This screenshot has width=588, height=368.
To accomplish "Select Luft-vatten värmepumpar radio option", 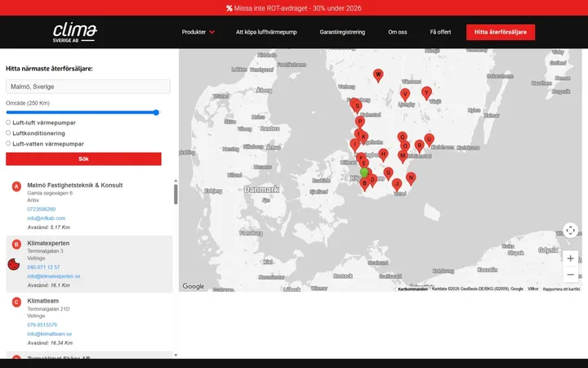I will 8,143.
